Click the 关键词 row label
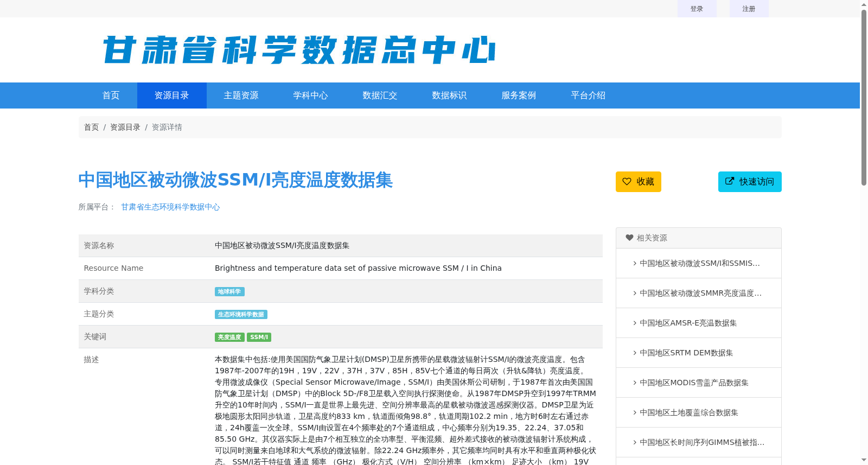Image resolution: width=868 pixels, height=465 pixels. point(95,337)
